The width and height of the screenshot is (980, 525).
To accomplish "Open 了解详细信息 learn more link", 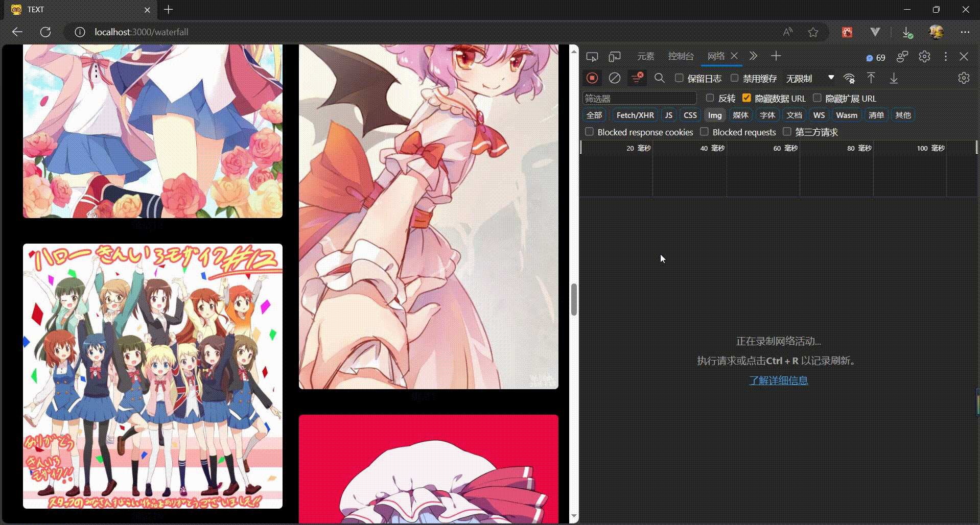I will (778, 380).
